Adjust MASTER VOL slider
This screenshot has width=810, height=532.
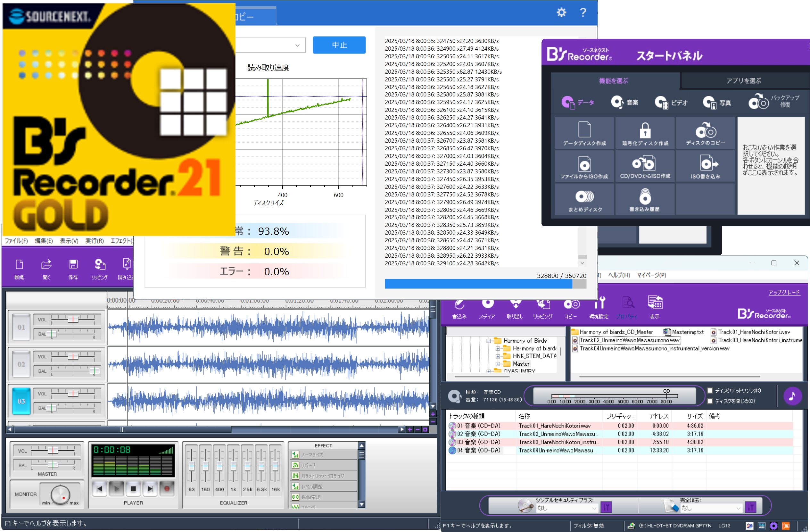pyautogui.click(x=53, y=451)
